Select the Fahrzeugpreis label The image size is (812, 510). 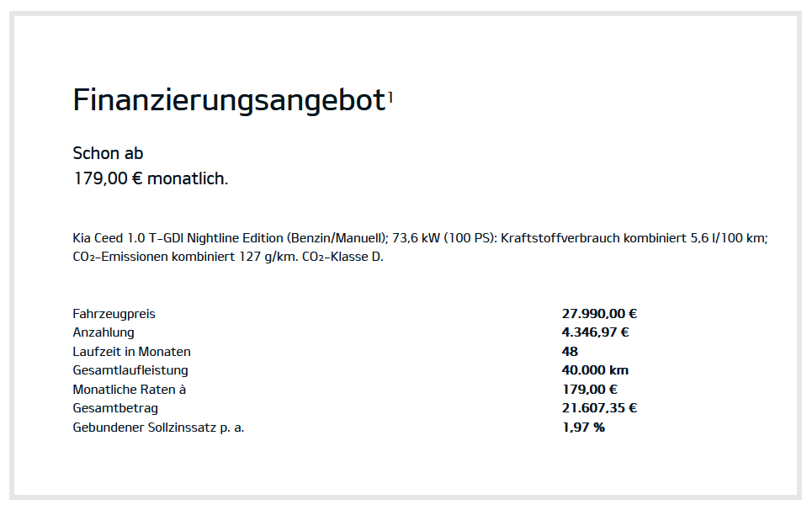pyautogui.click(x=114, y=314)
